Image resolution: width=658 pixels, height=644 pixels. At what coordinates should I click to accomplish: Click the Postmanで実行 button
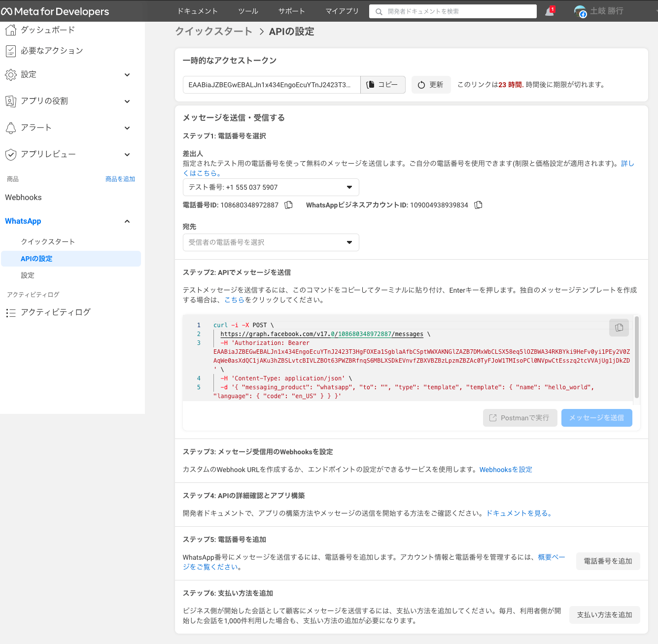pyautogui.click(x=520, y=418)
